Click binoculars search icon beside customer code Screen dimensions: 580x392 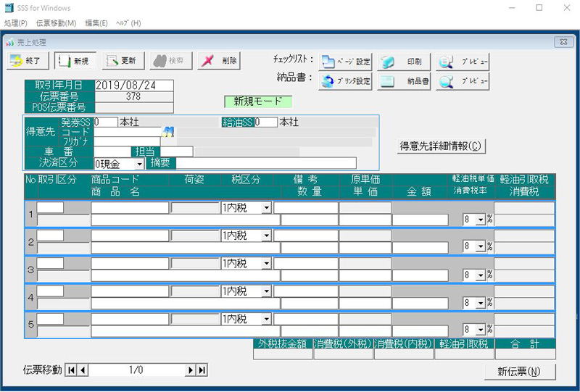tap(169, 132)
